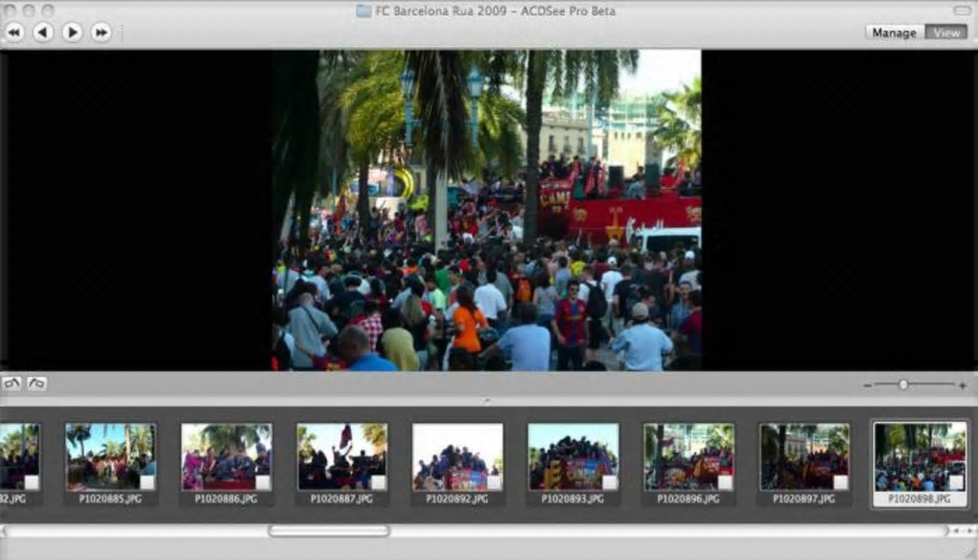
Task: Tick the checkbox on thumbnail P1020885.JPG
Action: [x=148, y=482]
